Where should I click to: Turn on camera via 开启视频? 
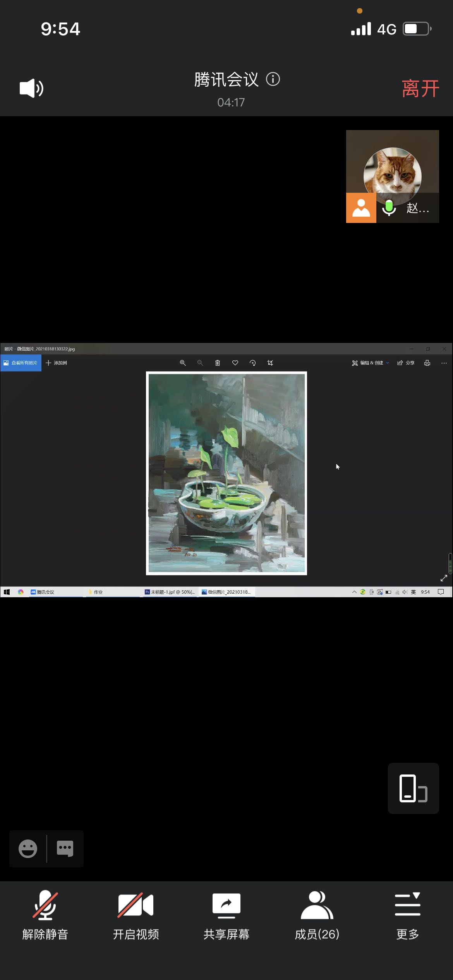point(136,915)
